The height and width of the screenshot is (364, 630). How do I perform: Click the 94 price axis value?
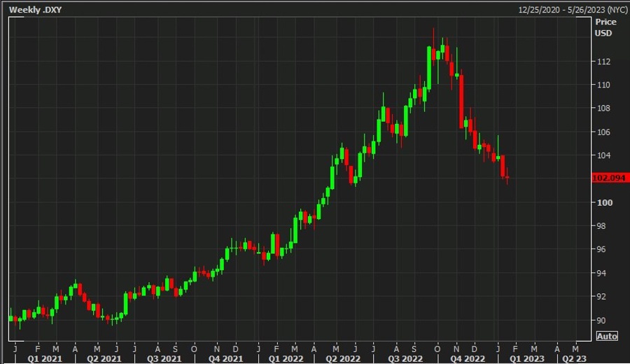(601, 273)
